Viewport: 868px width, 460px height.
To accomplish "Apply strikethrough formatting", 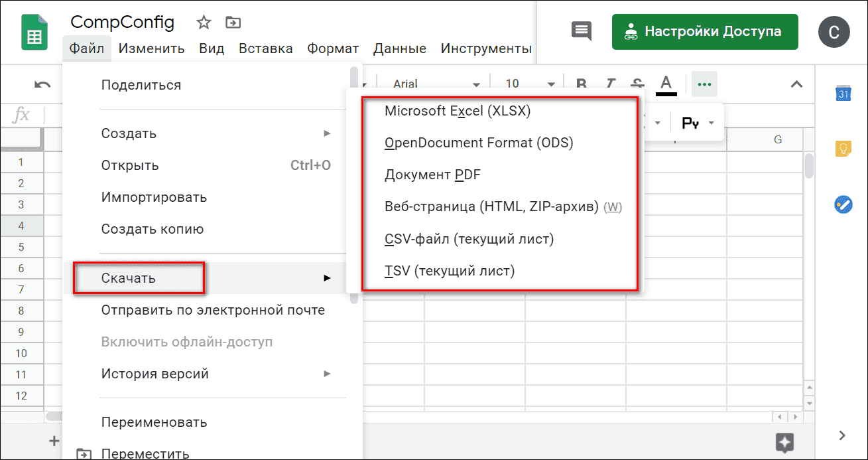I will pyautogui.click(x=637, y=84).
